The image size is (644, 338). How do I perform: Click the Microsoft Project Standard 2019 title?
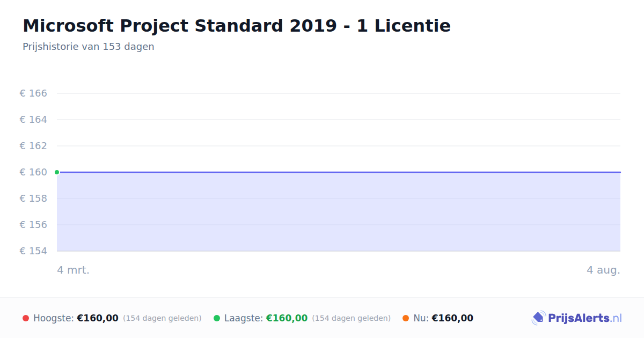(x=237, y=26)
